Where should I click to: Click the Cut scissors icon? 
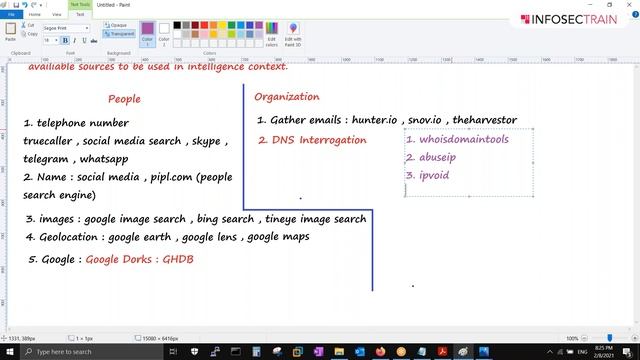(x=24, y=25)
